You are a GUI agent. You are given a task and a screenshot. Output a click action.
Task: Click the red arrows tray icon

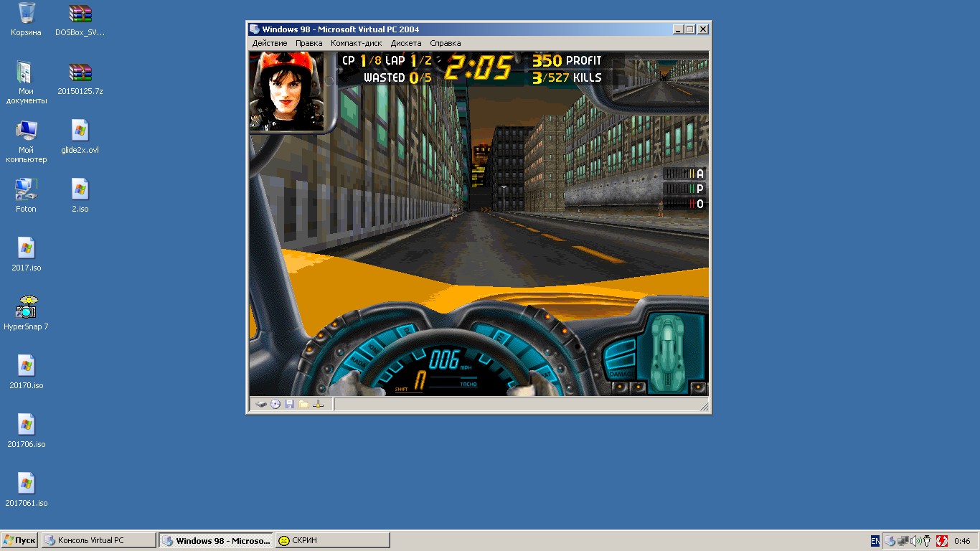pos(942,541)
